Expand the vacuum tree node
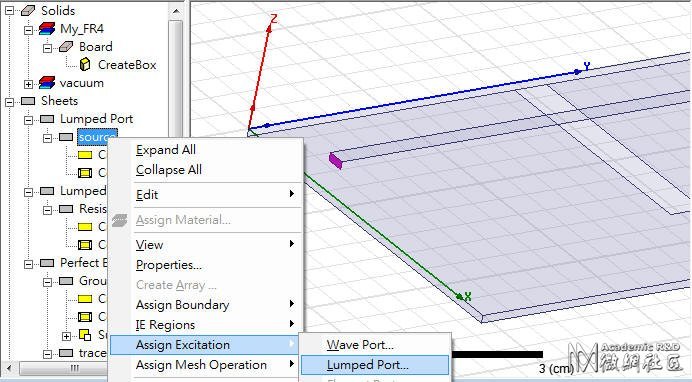The height and width of the screenshot is (382, 692). click(28, 83)
